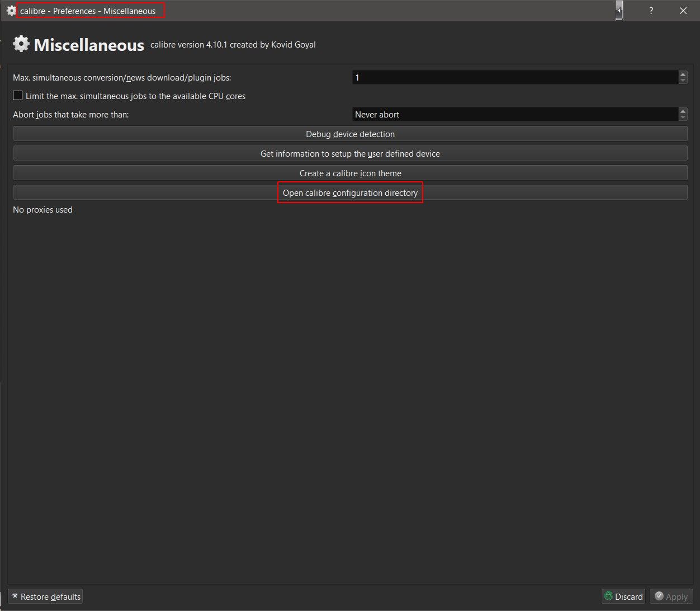This screenshot has width=700, height=611.
Task: Enable limit max jobs to CPU cores checkbox
Action: coord(18,96)
